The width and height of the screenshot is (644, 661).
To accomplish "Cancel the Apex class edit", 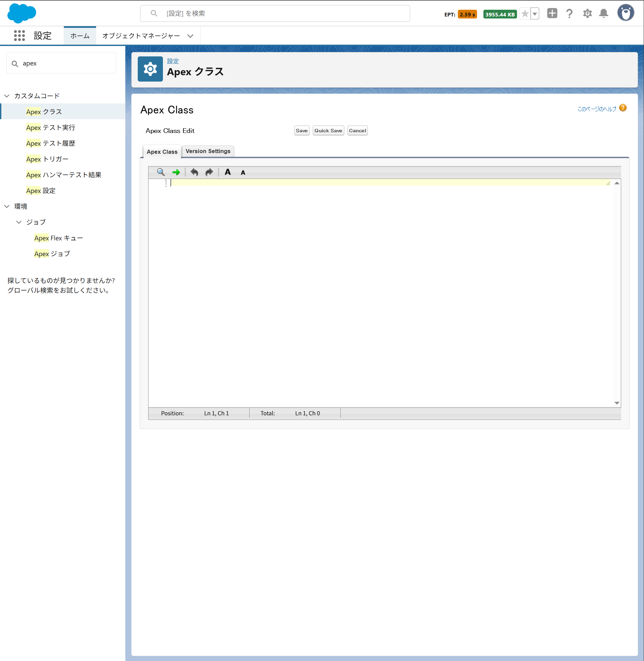I will 357,131.
